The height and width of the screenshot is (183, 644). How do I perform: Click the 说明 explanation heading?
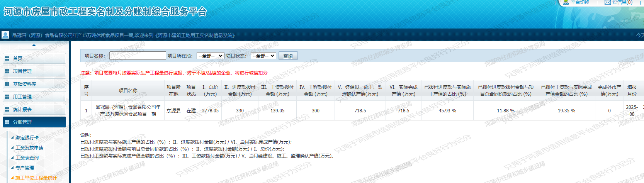click(x=86, y=135)
